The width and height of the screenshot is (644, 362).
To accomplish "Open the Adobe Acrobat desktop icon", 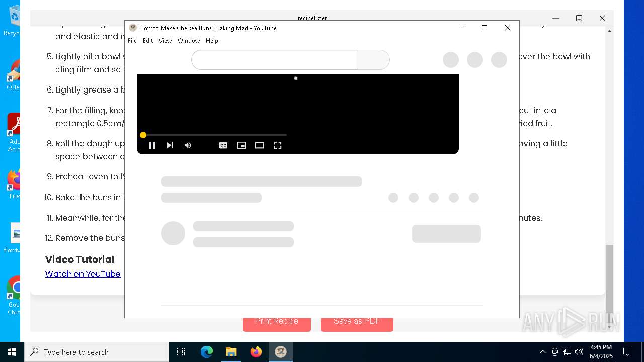I will [x=13, y=132].
